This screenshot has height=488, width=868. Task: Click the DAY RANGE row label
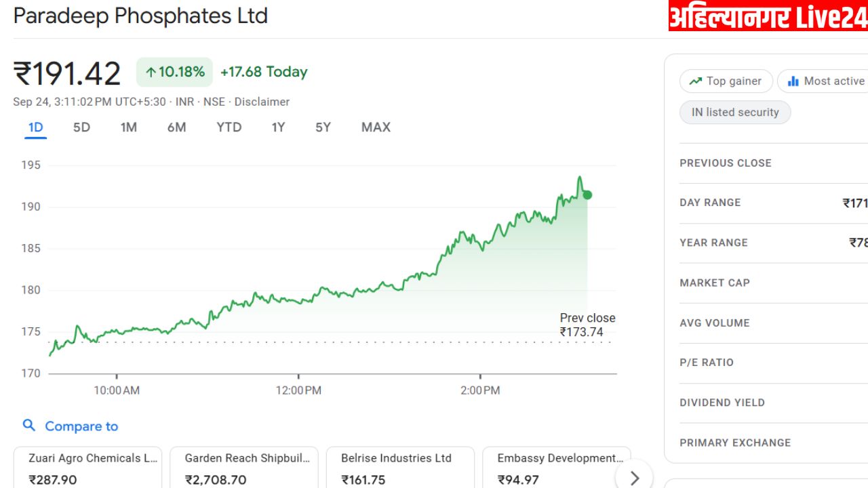tap(710, 203)
